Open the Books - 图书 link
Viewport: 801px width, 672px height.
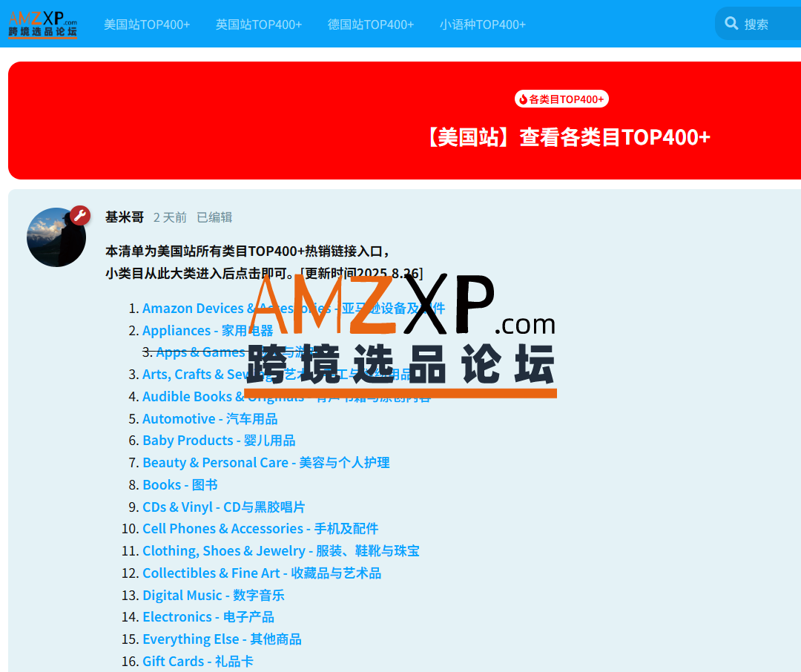(180, 485)
